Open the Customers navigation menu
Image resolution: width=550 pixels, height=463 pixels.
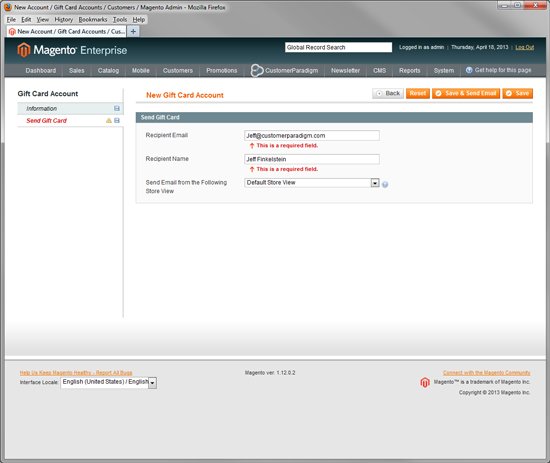point(178,71)
